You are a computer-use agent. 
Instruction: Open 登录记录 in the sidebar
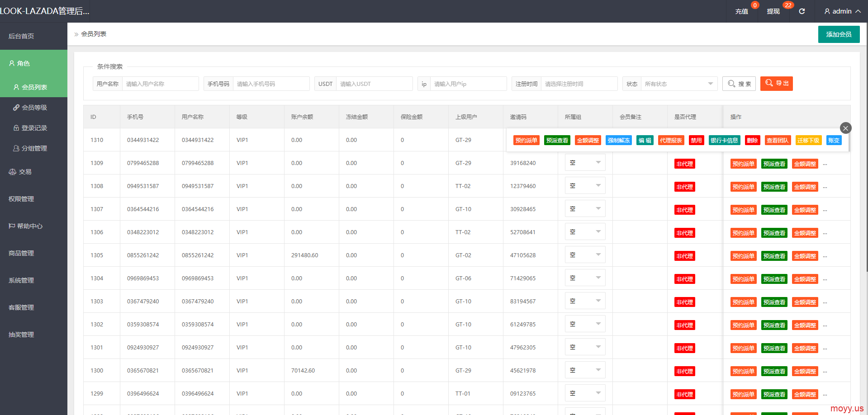pos(33,128)
